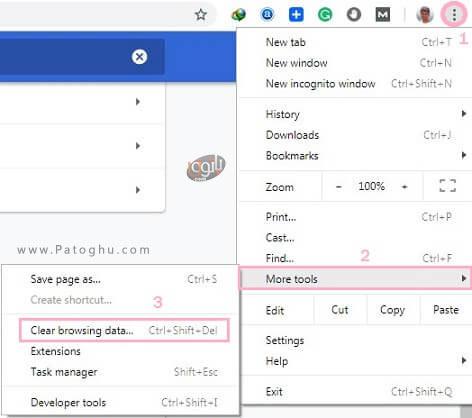Click the M extension icon
Screen dimensions: 472x418
click(382, 15)
